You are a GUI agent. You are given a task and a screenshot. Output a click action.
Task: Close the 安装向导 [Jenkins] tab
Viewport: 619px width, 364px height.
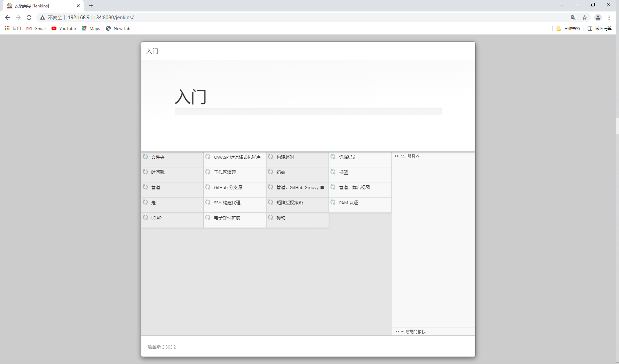(x=78, y=6)
